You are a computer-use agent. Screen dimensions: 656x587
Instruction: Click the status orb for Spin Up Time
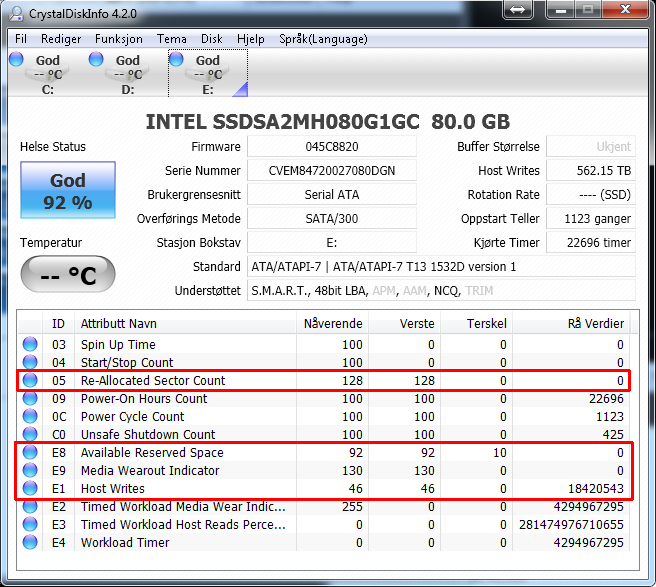point(30,344)
